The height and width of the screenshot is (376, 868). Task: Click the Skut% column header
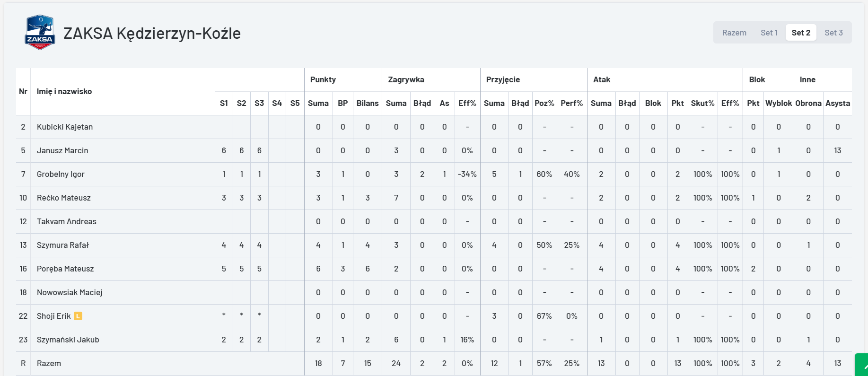[702, 103]
